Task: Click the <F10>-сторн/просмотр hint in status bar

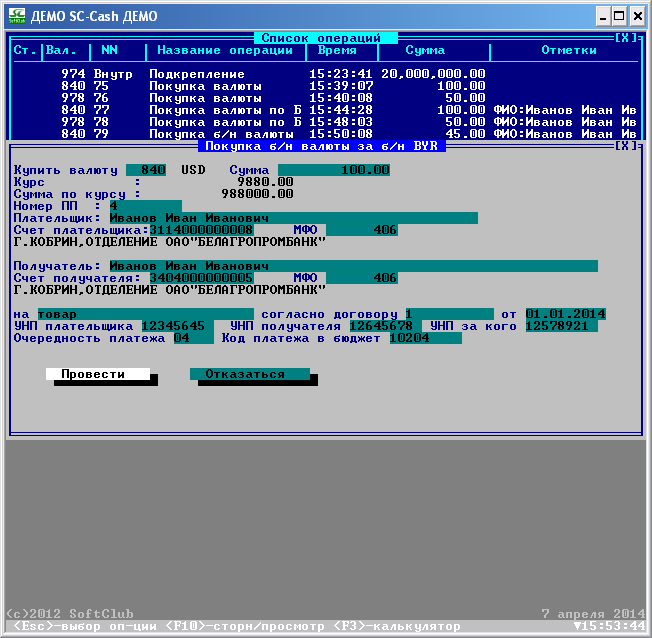Action: tap(245, 626)
